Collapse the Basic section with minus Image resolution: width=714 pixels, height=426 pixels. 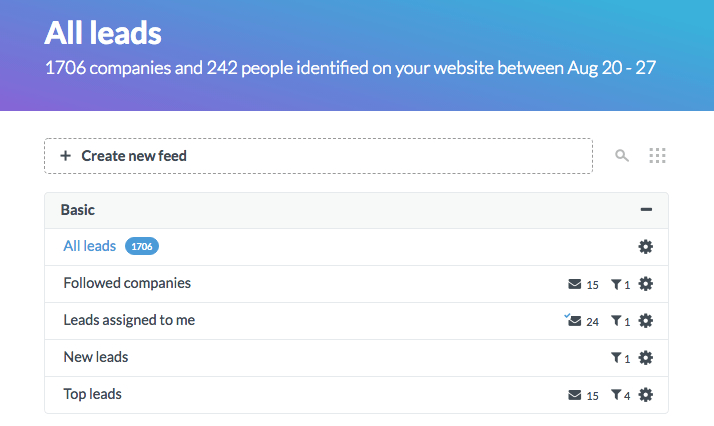pos(646,210)
